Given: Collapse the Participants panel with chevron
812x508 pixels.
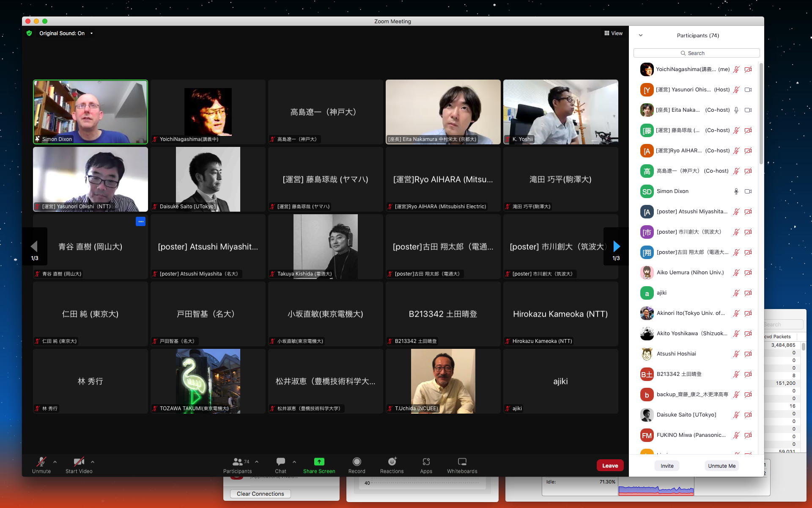Looking at the screenshot, I should [x=640, y=36].
